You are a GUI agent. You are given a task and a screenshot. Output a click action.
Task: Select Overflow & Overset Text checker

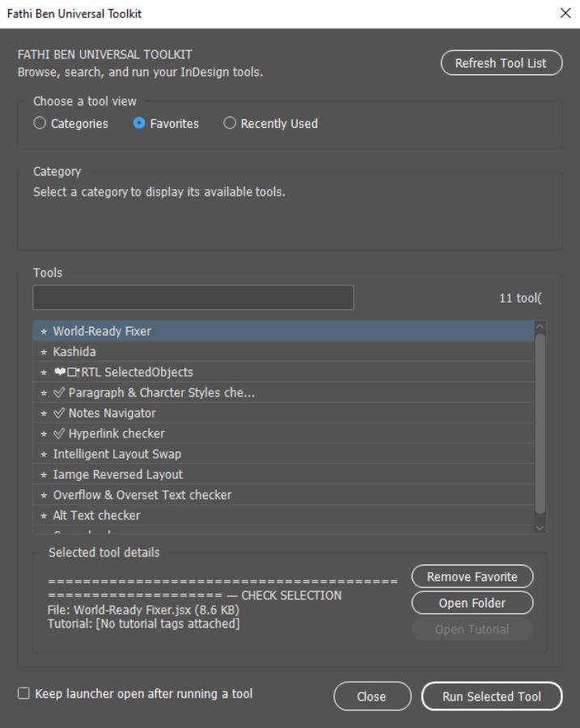[284, 494]
